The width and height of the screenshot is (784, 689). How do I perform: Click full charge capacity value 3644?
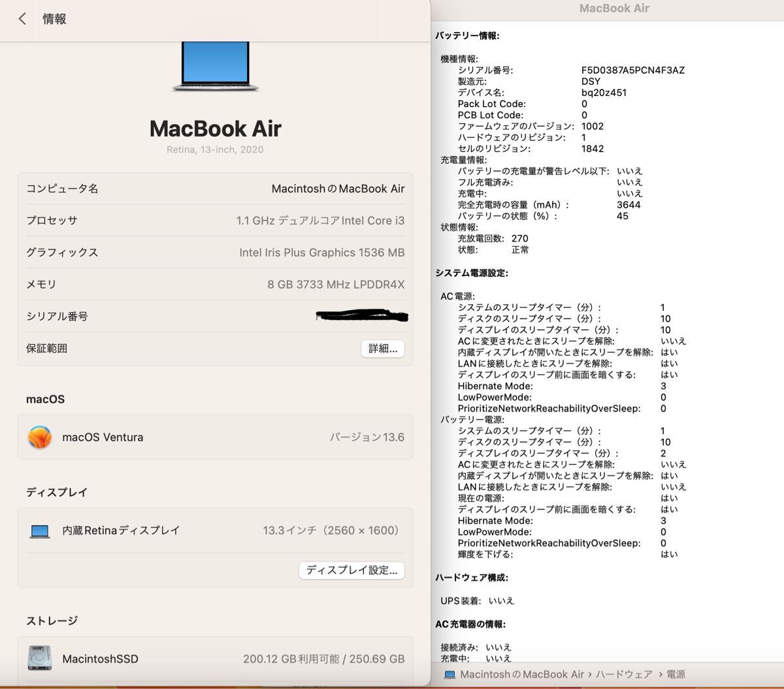tap(629, 205)
